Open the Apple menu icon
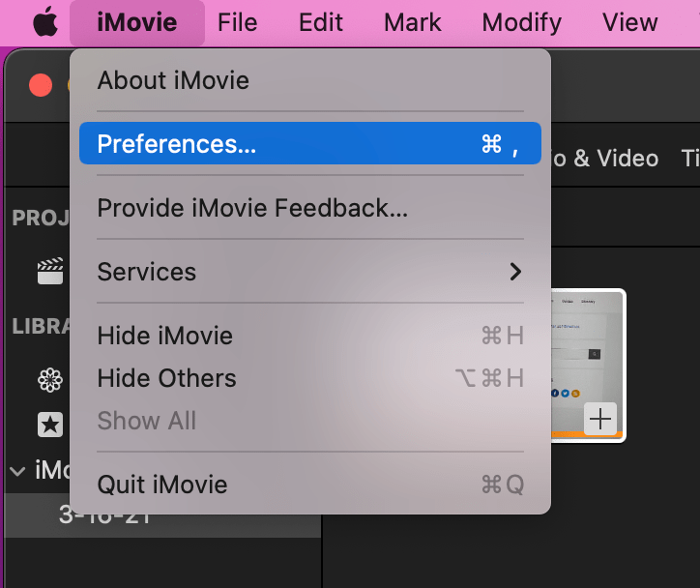The height and width of the screenshot is (588, 700). [45, 21]
